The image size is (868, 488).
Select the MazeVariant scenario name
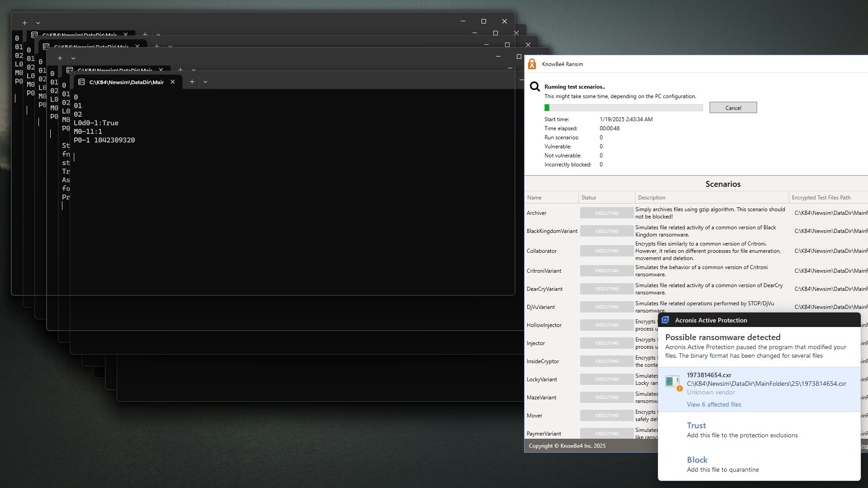point(541,398)
